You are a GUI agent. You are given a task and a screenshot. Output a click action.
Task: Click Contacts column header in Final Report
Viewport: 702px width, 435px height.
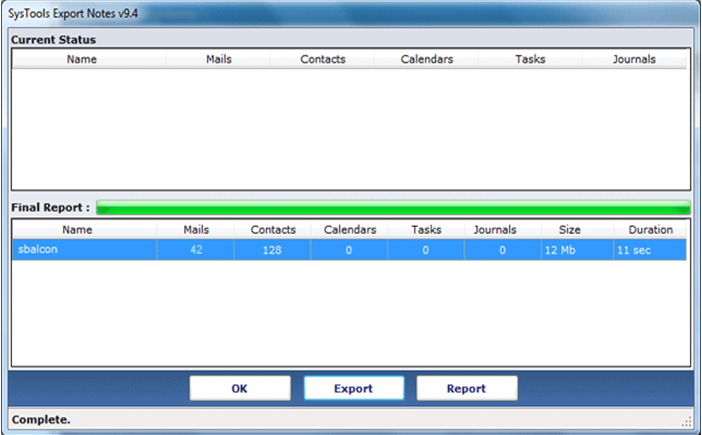(273, 230)
